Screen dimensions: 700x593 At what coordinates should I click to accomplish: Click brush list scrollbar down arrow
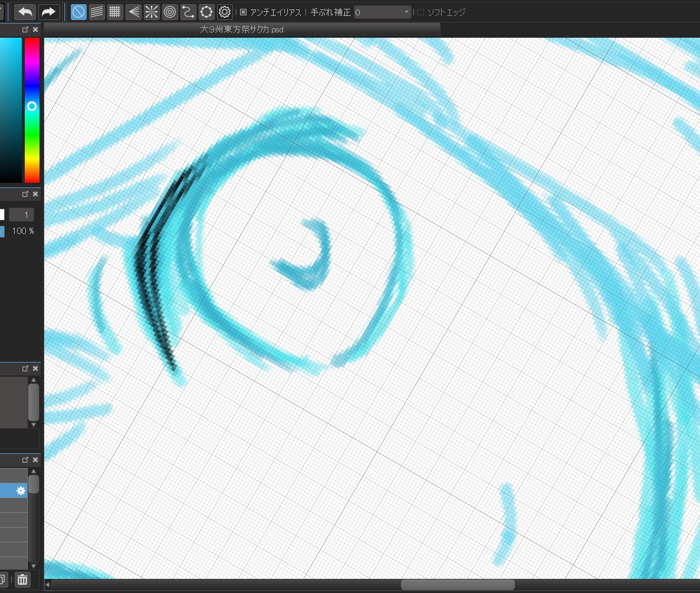[34, 425]
